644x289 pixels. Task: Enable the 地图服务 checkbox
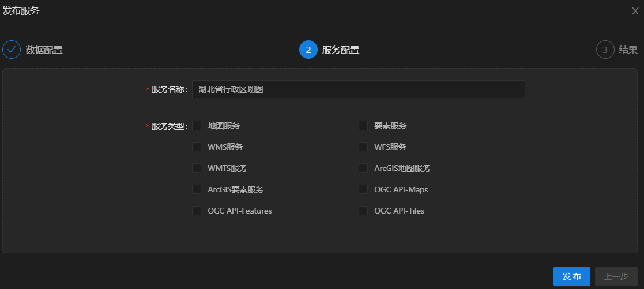197,126
